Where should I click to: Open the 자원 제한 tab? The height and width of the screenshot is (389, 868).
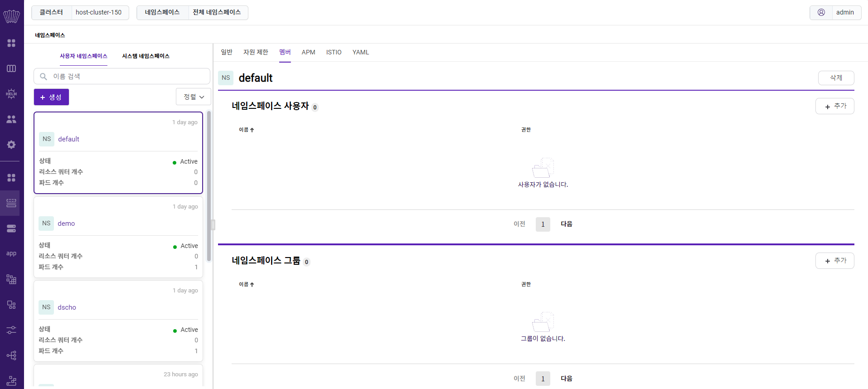point(256,52)
